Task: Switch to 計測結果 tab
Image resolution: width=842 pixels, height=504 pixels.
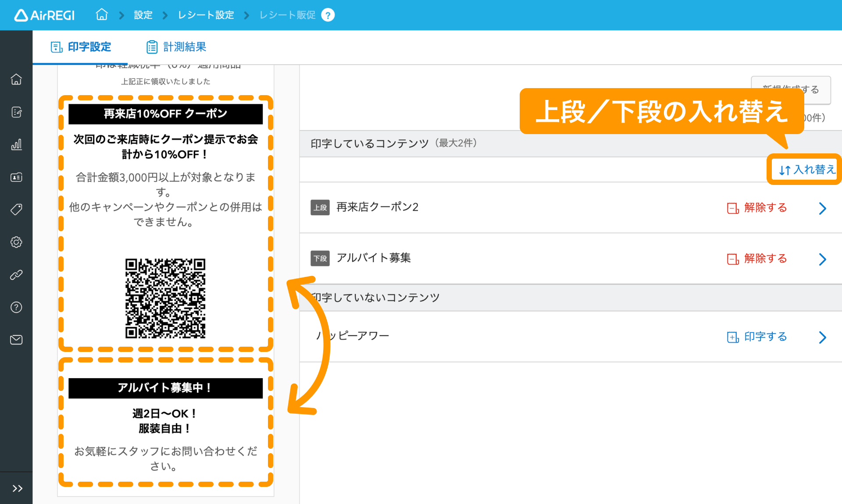Action: pyautogui.click(x=176, y=47)
